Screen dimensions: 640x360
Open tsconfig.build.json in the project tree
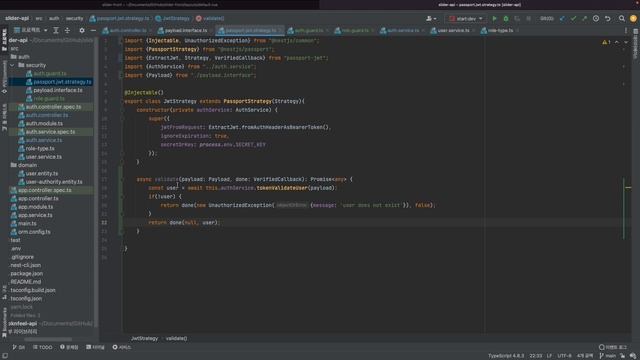click(33, 290)
